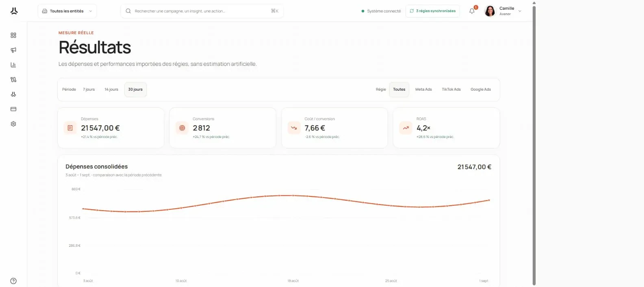Click the Coût / conversion downward trend icon

tap(294, 128)
